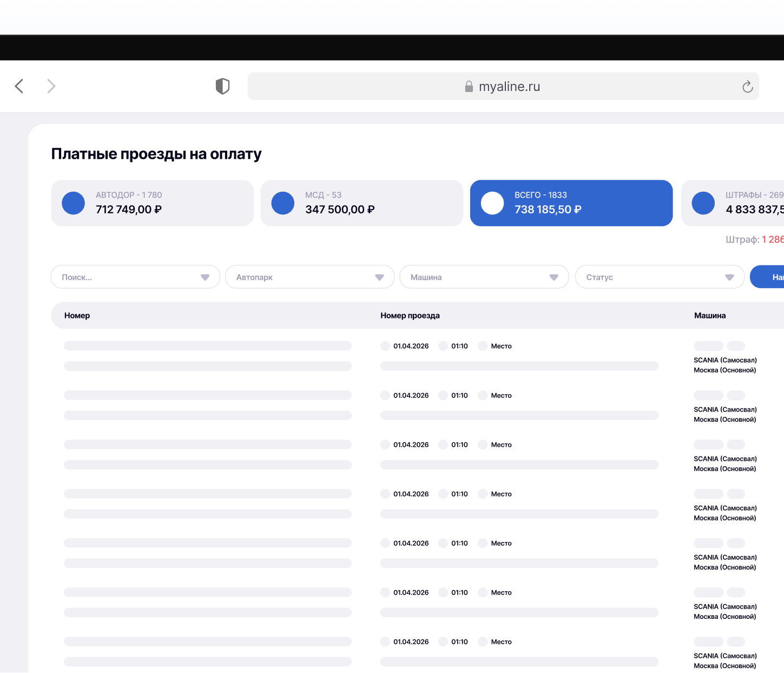The height and width of the screenshot is (673, 784).
Task: Click Место in the fifth row
Action: [501, 543]
